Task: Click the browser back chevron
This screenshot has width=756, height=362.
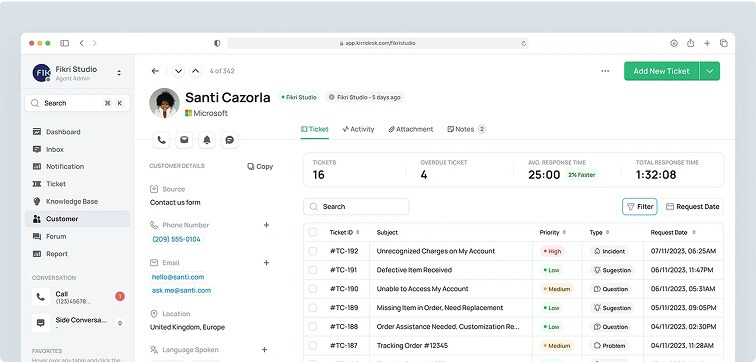Action: [x=81, y=43]
